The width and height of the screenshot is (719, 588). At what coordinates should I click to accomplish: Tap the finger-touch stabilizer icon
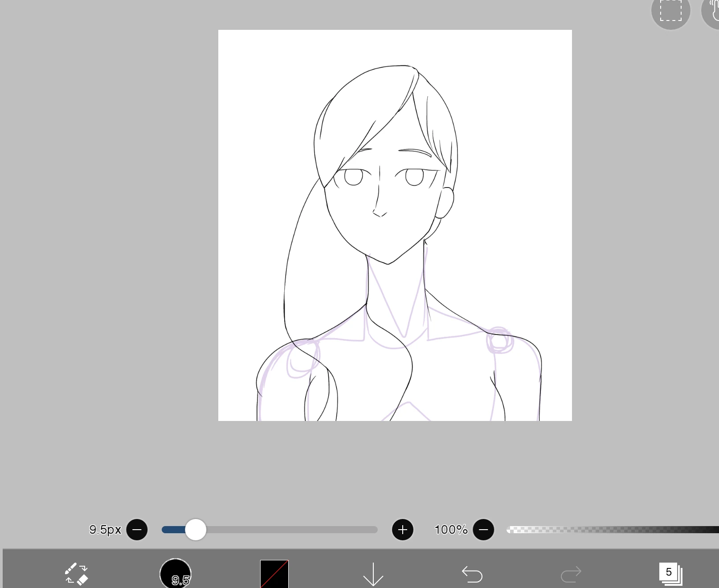coord(713,11)
